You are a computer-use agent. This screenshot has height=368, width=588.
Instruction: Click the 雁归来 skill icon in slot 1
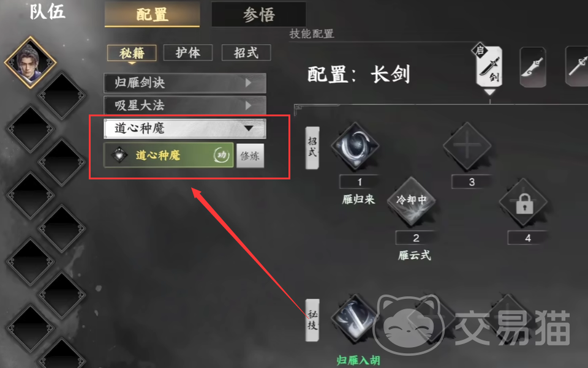355,146
